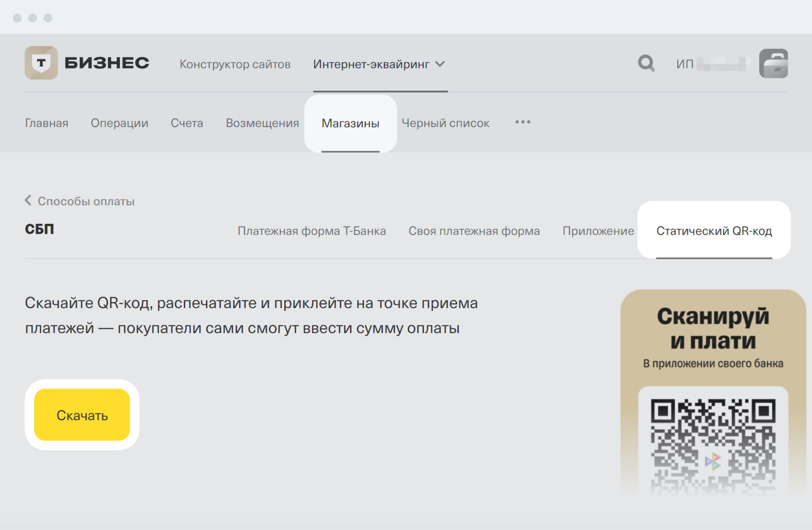Open Черный список tab
This screenshot has height=530, width=812.
[x=445, y=123]
